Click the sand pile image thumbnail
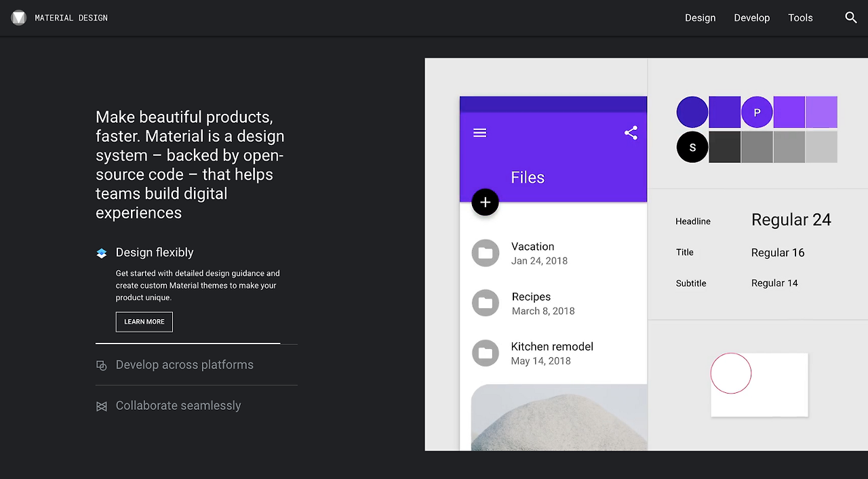Screen dimensions: 868x479 tap(559, 417)
